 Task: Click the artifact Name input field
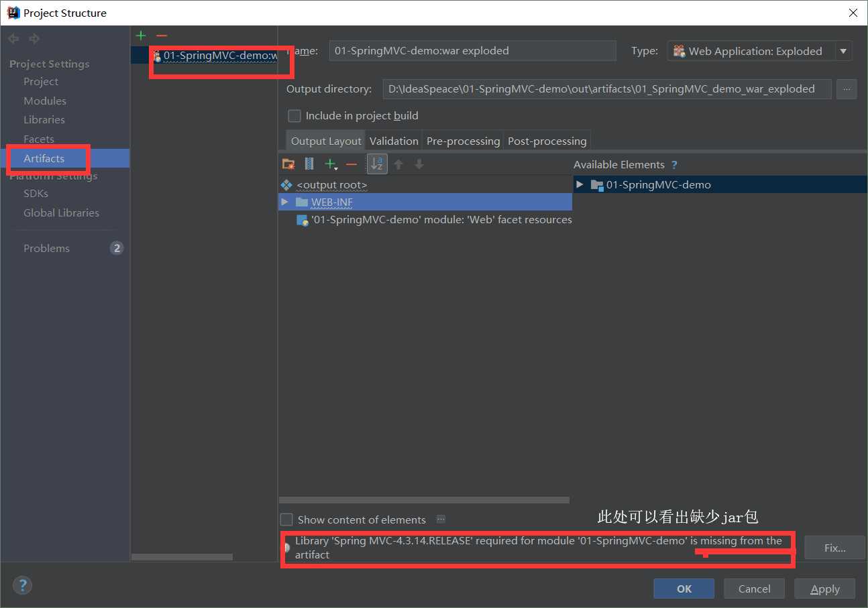pos(472,51)
